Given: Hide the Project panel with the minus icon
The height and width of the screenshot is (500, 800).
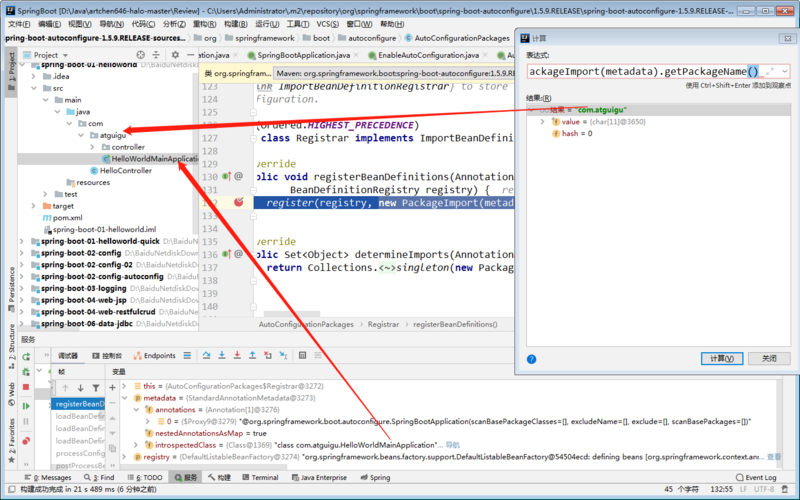Looking at the screenshot, I should coord(190,55).
